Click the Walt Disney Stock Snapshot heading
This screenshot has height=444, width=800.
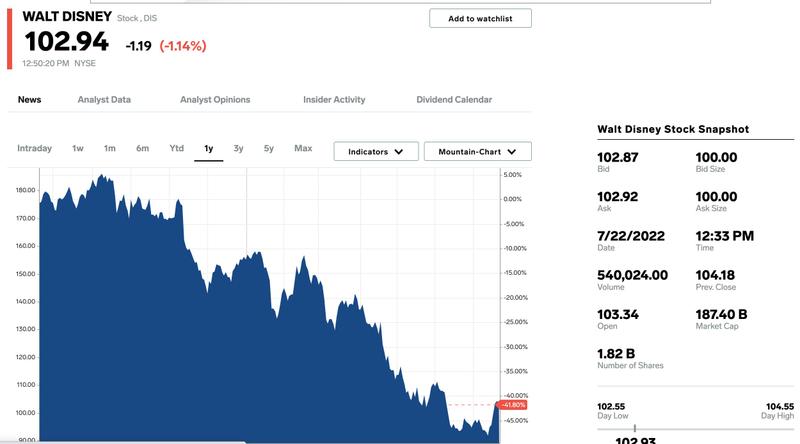pyautogui.click(x=673, y=129)
